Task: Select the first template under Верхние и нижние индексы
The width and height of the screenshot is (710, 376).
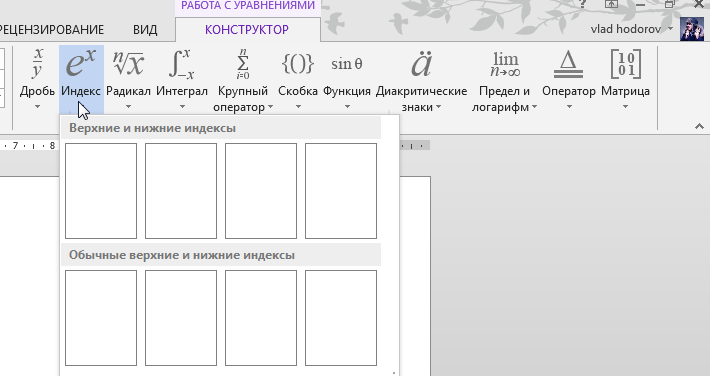Action: 101,191
